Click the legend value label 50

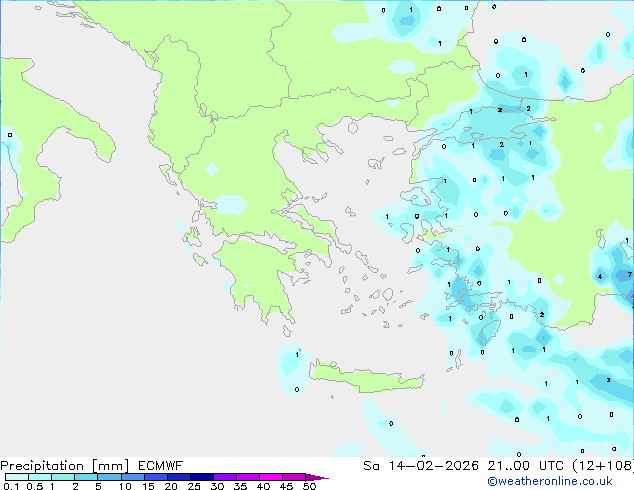pos(310,486)
